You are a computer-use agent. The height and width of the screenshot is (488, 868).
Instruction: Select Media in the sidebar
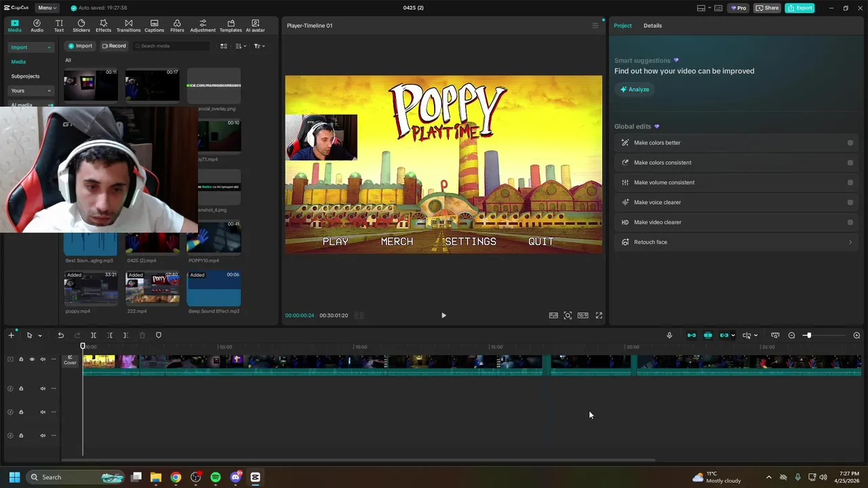click(18, 62)
